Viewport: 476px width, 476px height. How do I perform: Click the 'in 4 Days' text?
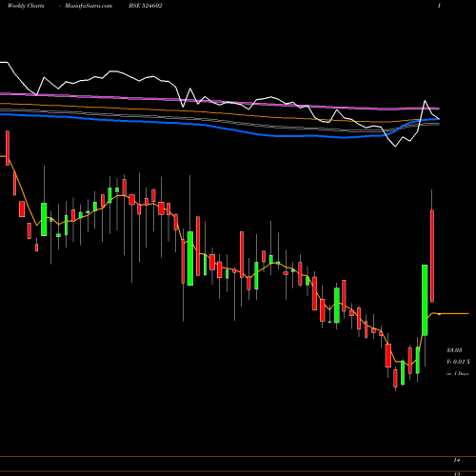(457, 374)
